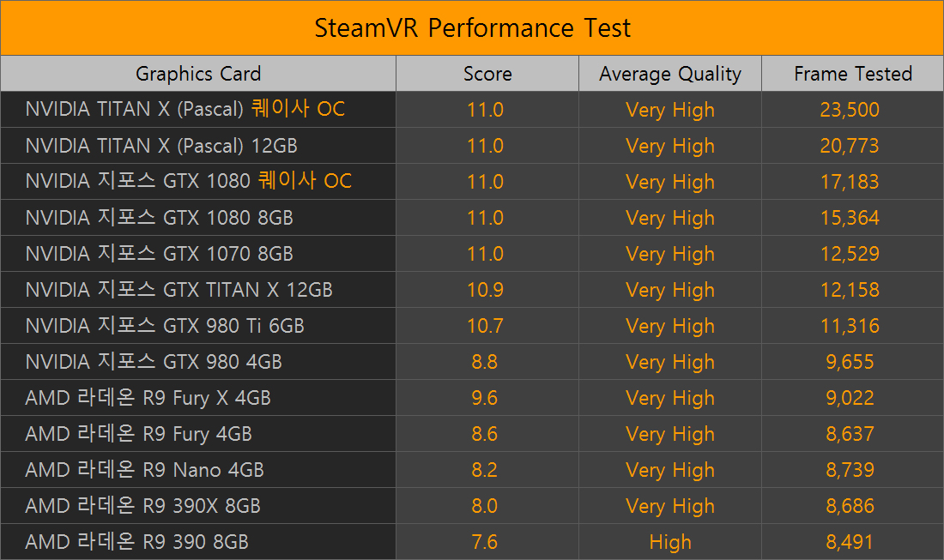Click the 11.0 score for TITAN X 12GB

click(x=485, y=146)
